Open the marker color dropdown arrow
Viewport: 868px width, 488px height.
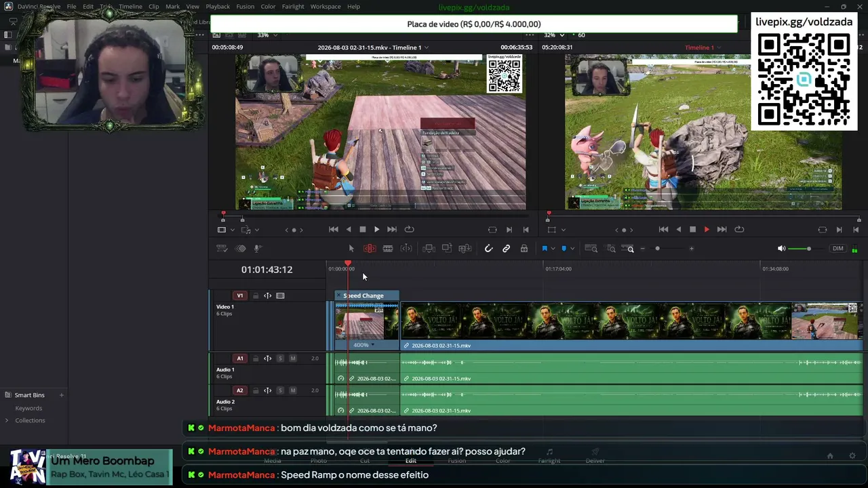coord(572,249)
